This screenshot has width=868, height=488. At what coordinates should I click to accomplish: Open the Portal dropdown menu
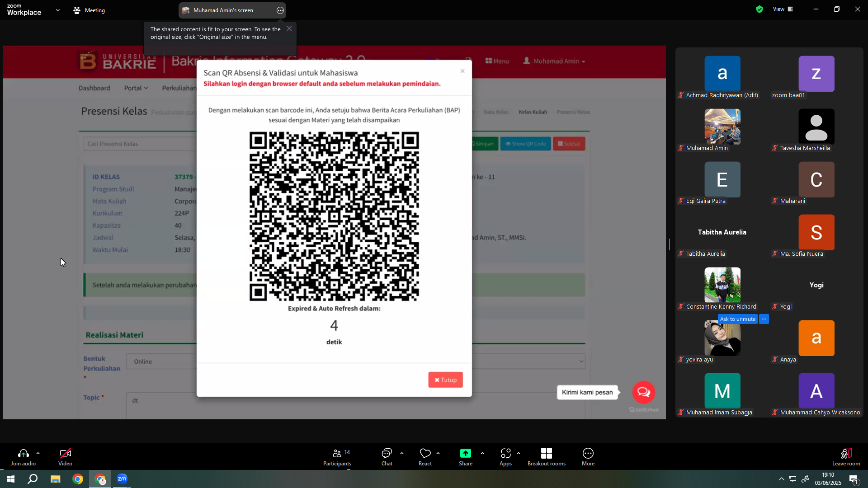coord(136,88)
